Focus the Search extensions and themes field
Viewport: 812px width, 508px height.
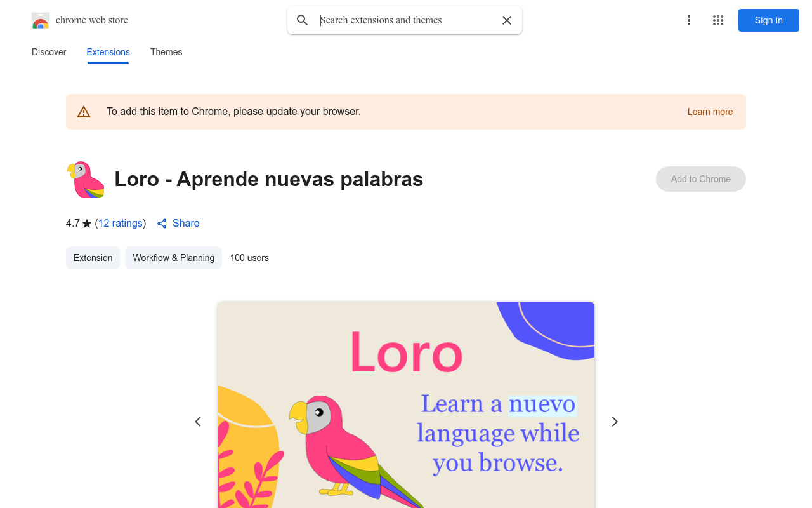(406, 20)
